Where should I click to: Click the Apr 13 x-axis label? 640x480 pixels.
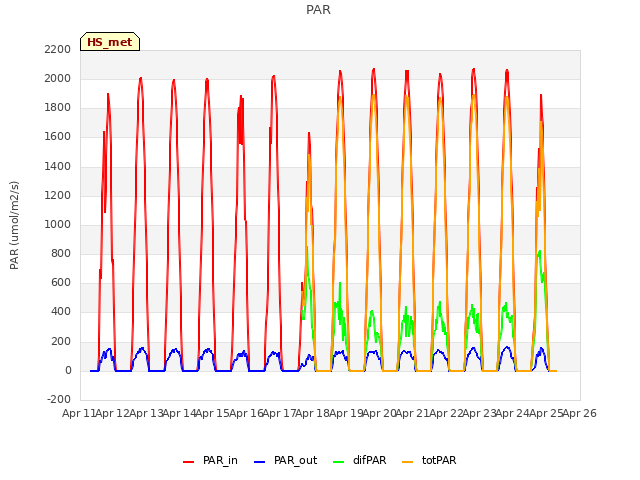pyautogui.click(x=146, y=413)
